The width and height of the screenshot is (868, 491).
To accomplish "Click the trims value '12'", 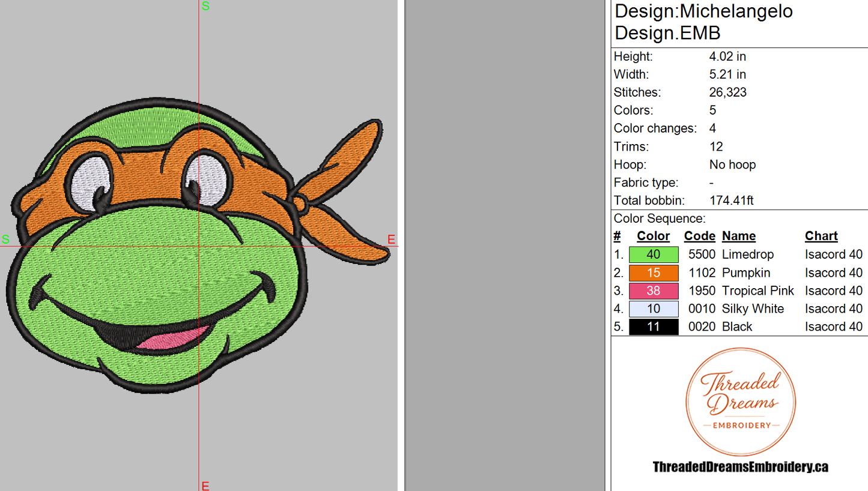I will (x=716, y=146).
